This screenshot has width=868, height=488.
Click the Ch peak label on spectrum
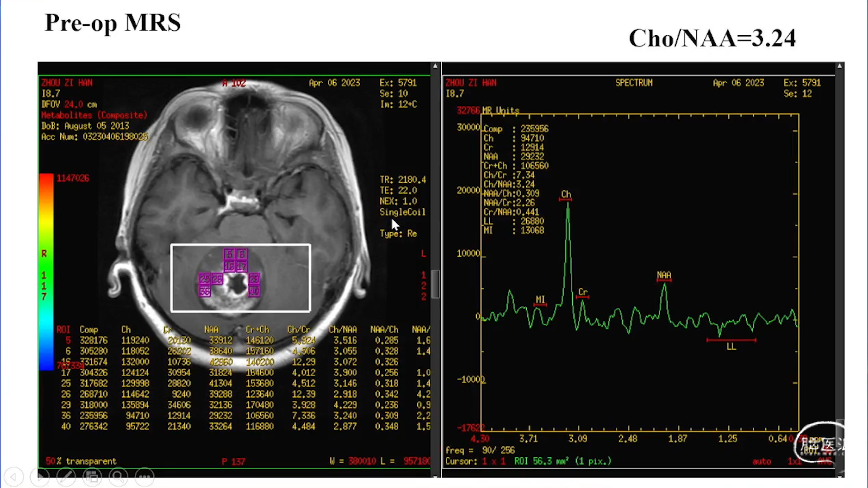point(566,194)
